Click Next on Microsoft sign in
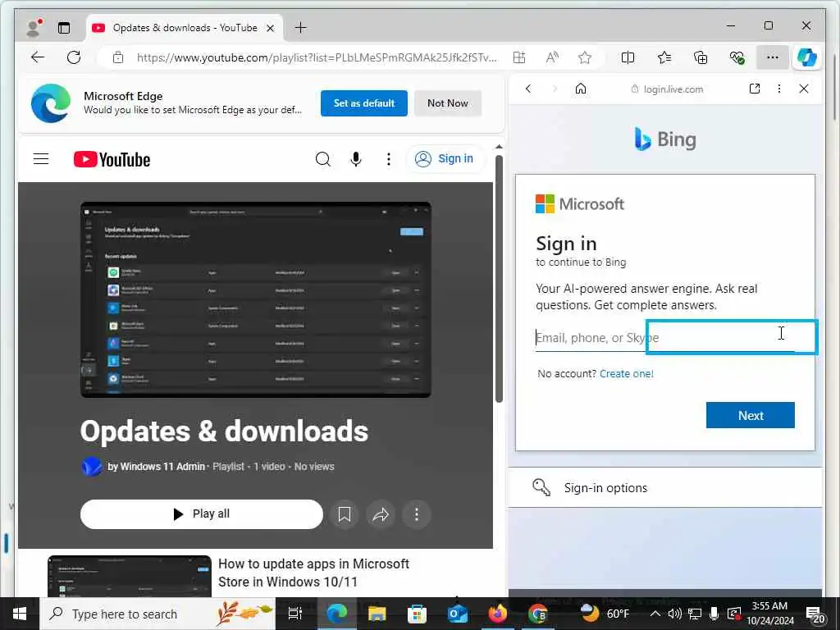 751,415
